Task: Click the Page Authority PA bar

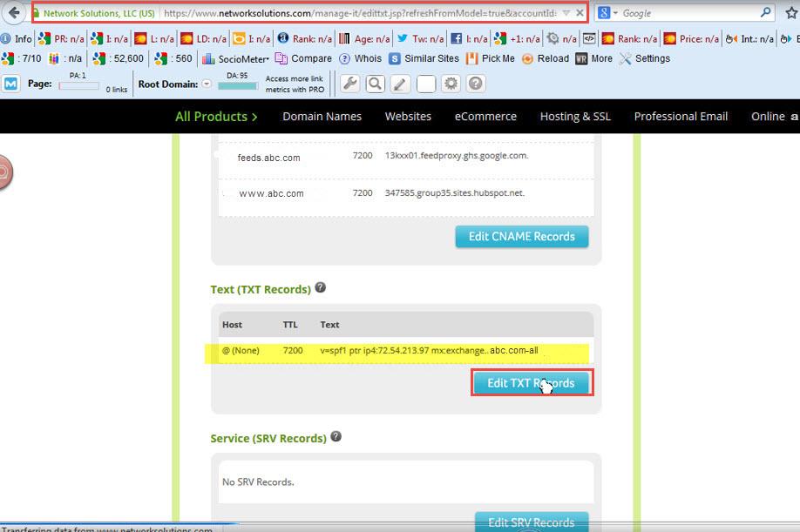Action: [x=79, y=86]
